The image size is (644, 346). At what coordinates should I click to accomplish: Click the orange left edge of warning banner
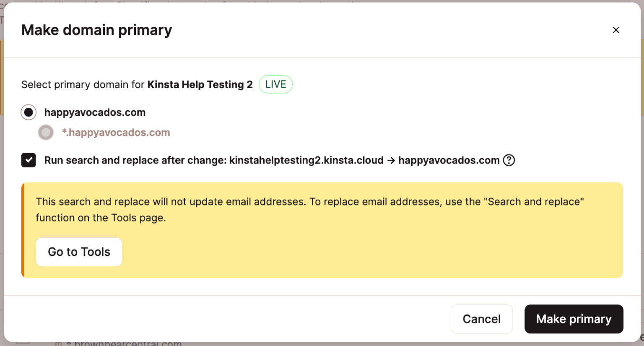[23, 230]
